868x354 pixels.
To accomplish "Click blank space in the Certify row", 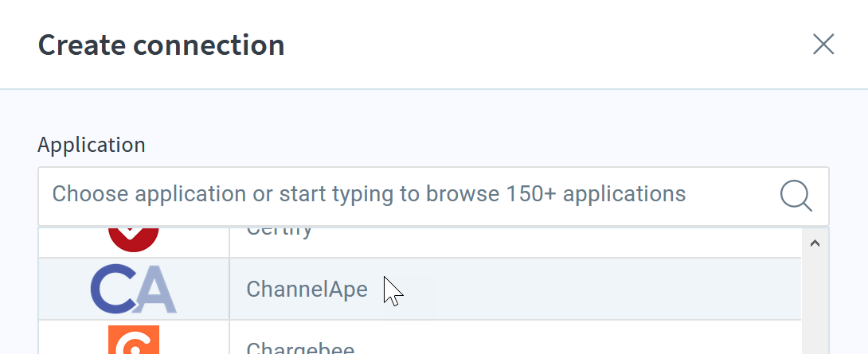I will 553,242.
